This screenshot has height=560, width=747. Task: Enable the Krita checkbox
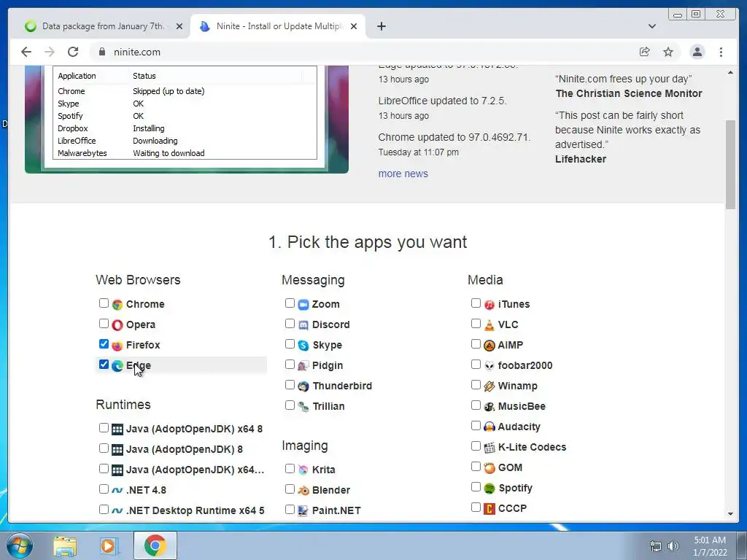pos(290,469)
